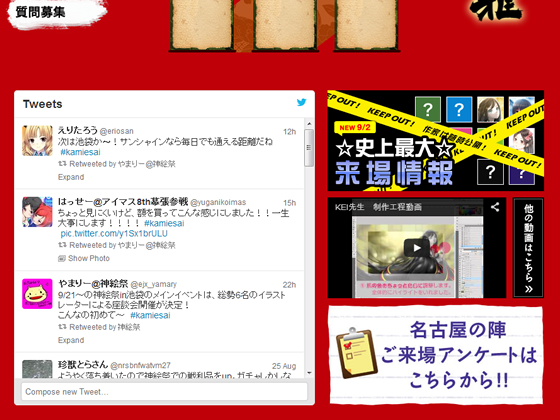Expand the やまりー@神絵祭 tweet

(71, 340)
